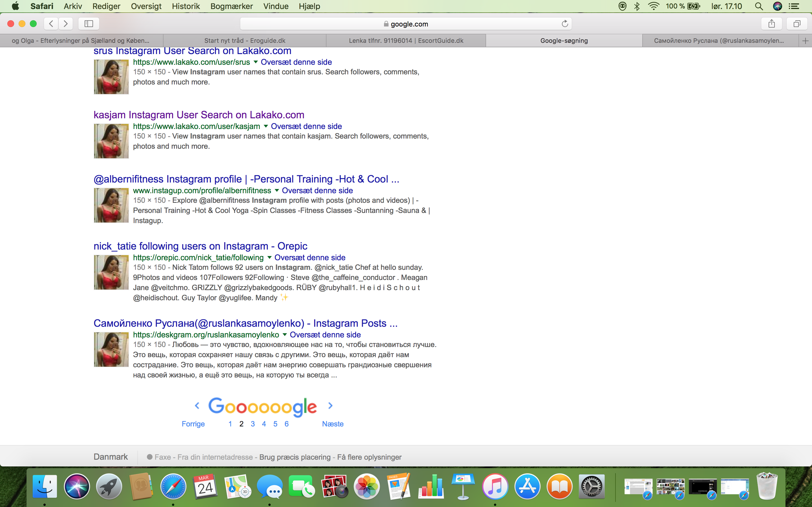The image size is (812, 507).
Task: Open thumbnail image of kasjam result
Action: point(111,141)
